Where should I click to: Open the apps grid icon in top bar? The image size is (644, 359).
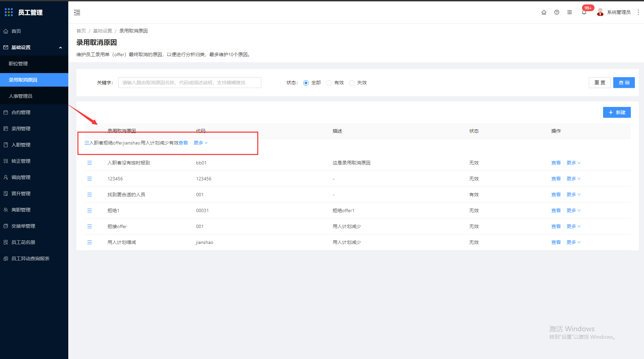tap(570, 12)
